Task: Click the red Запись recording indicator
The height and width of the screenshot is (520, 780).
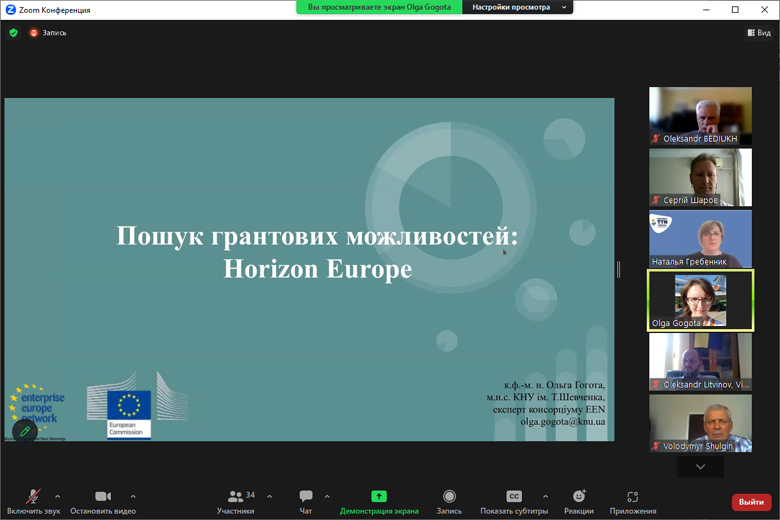Action: pos(48,32)
